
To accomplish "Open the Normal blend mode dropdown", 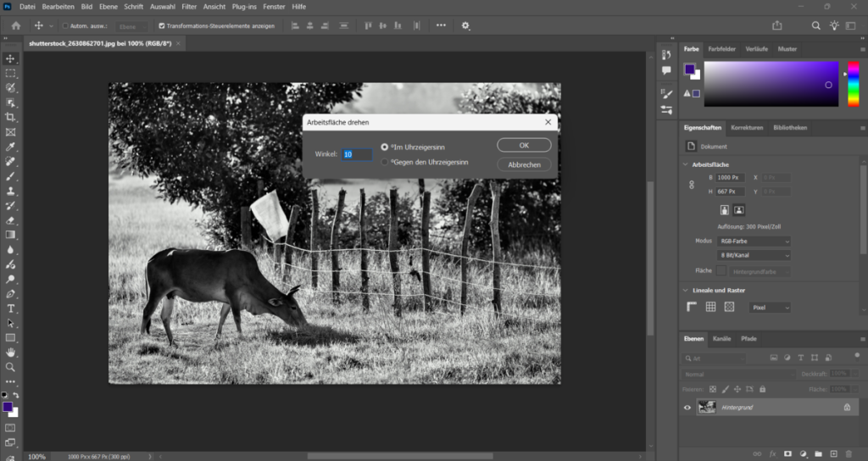I will 738,375.
